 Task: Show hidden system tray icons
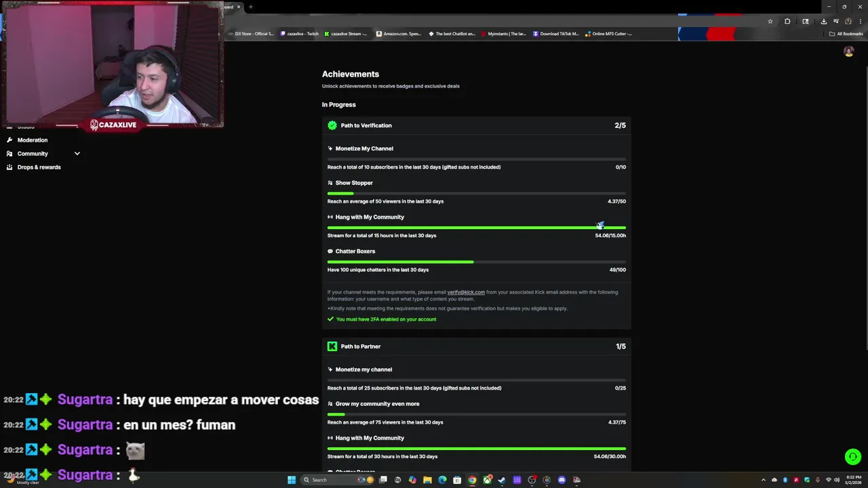763,480
